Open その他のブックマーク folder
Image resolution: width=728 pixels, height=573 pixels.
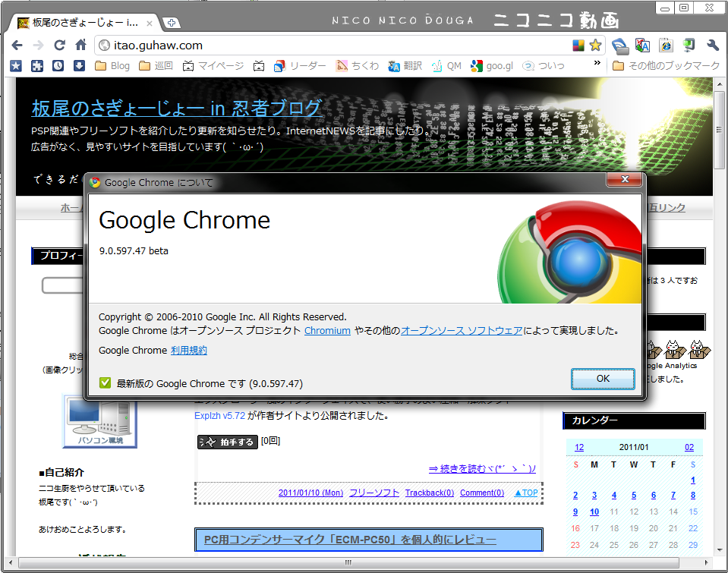tap(667, 66)
